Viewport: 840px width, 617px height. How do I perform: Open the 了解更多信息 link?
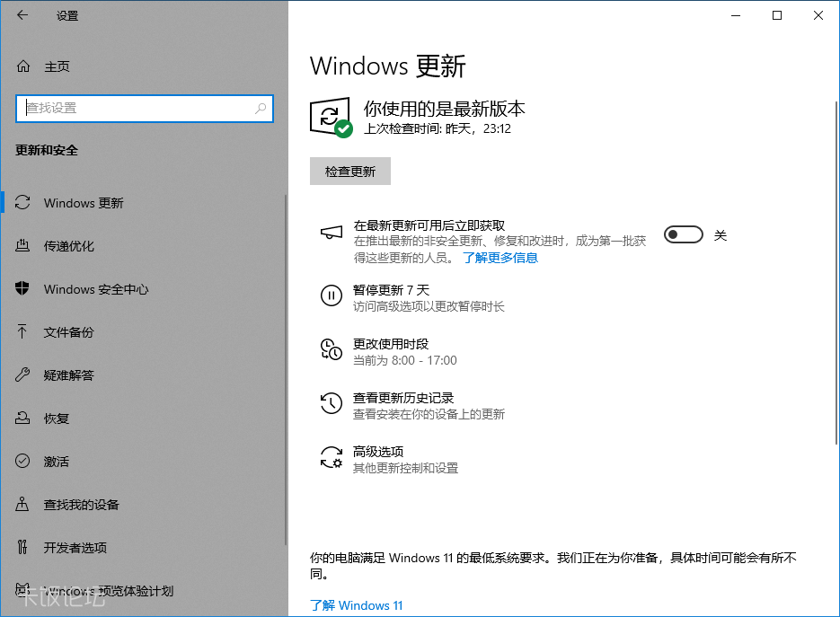click(500, 258)
